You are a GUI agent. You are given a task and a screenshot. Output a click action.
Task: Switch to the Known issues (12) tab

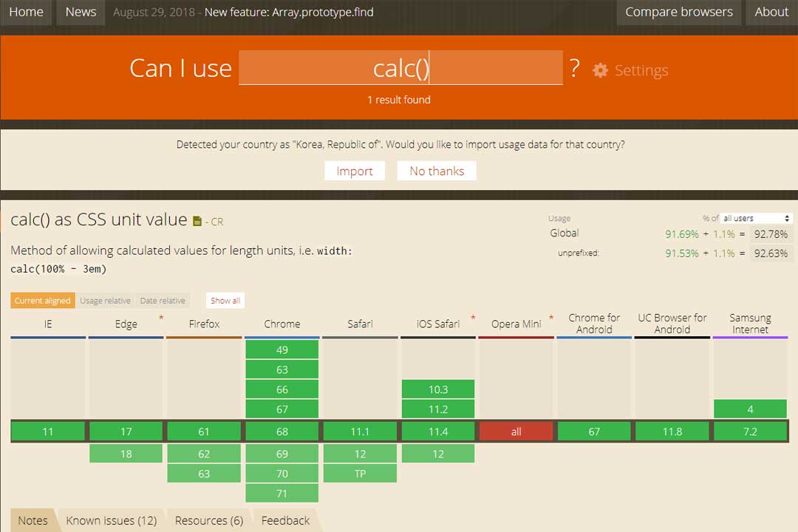point(112,519)
